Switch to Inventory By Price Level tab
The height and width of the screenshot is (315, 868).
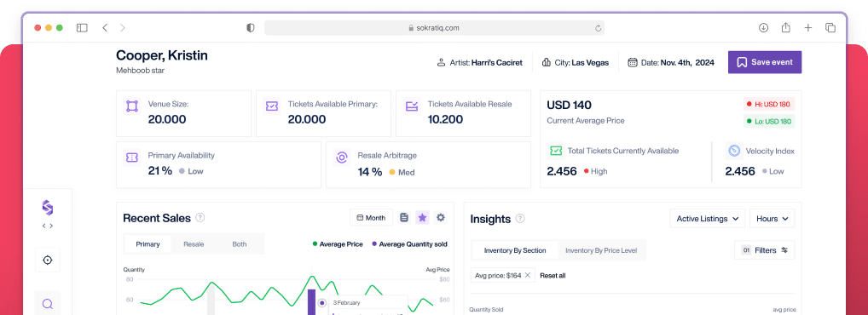tap(600, 250)
